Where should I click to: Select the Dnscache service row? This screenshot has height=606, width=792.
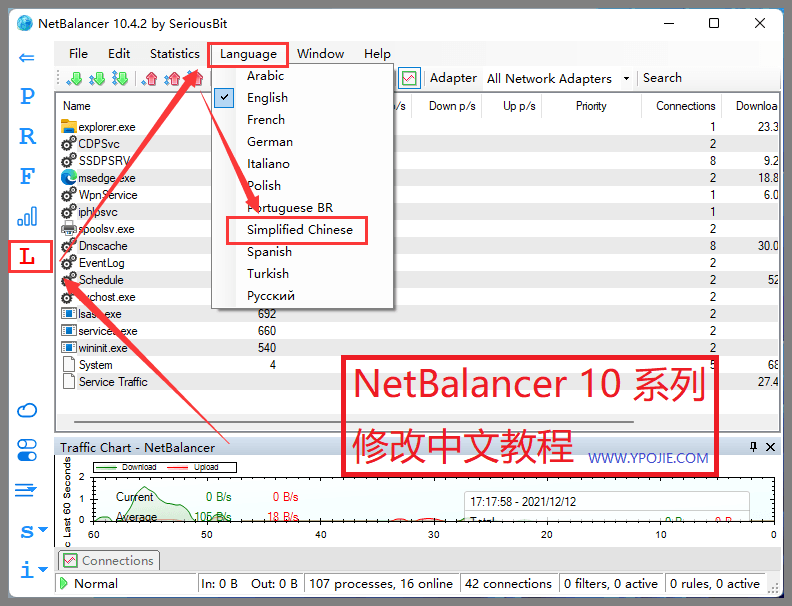pyautogui.click(x=418, y=246)
